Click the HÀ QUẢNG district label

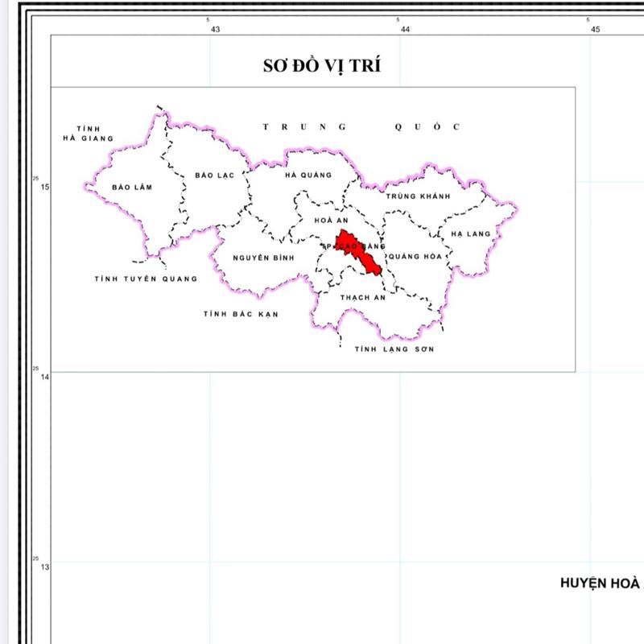[x=308, y=175]
